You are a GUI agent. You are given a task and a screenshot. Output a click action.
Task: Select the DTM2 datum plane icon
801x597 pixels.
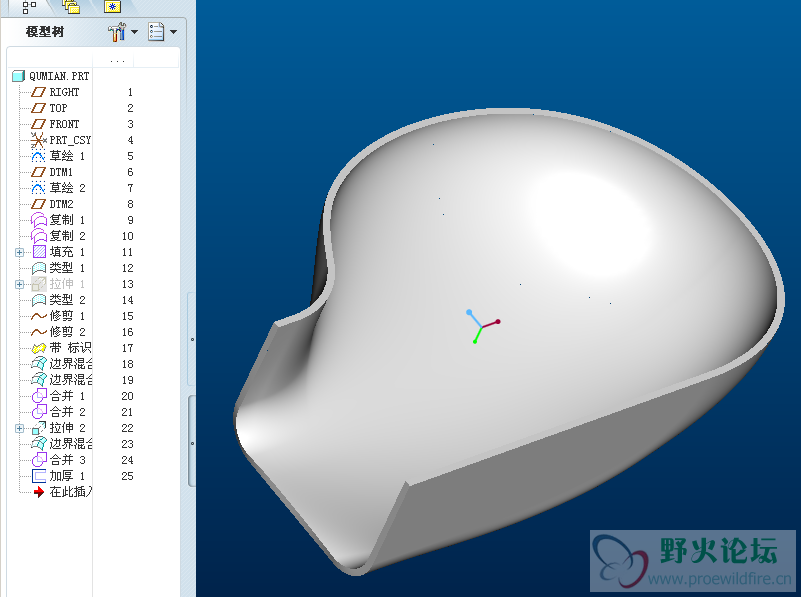[38, 204]
